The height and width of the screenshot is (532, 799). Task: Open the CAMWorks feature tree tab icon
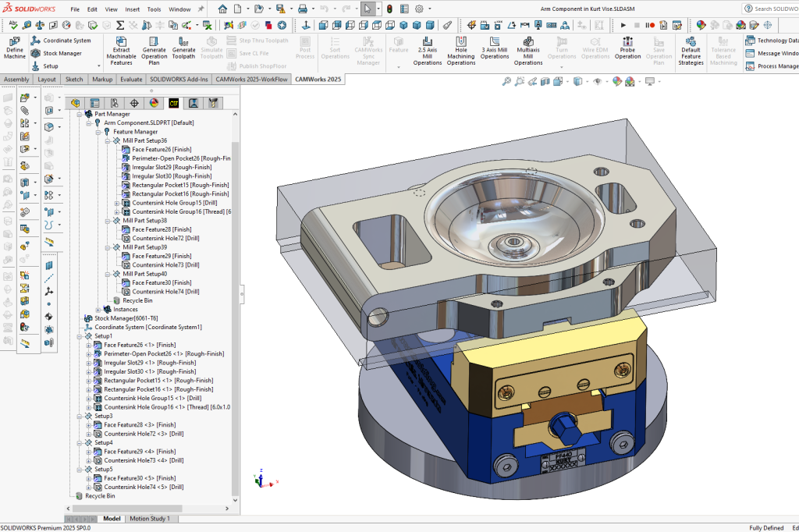pyautogui.click(x=174, y=103)
